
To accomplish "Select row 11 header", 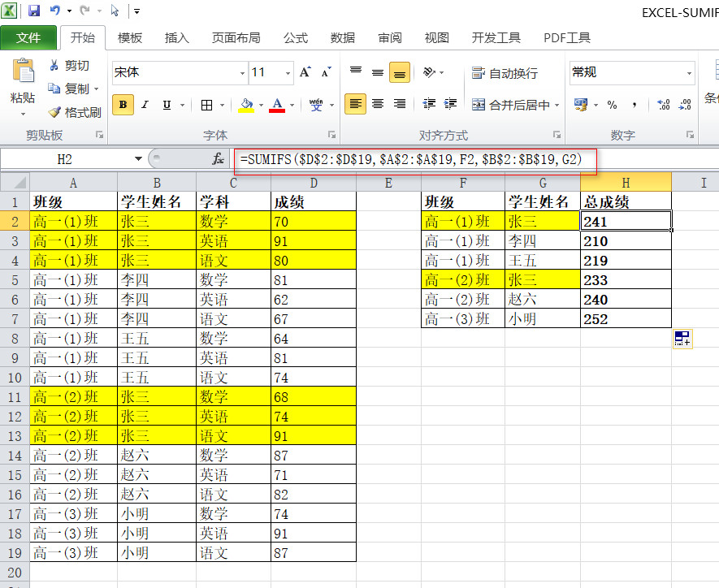I will coord(15,397).
